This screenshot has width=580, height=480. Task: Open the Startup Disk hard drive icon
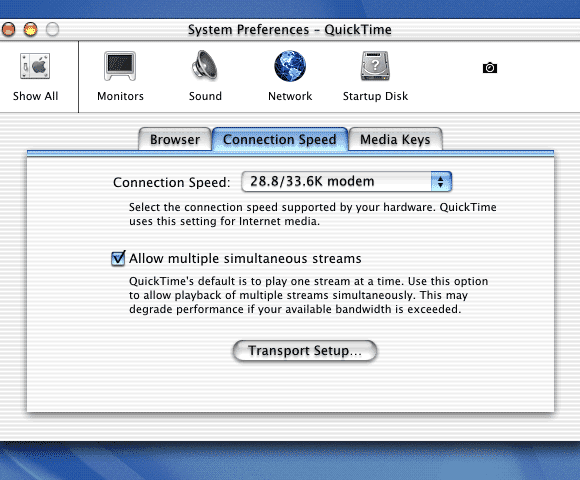375,66
